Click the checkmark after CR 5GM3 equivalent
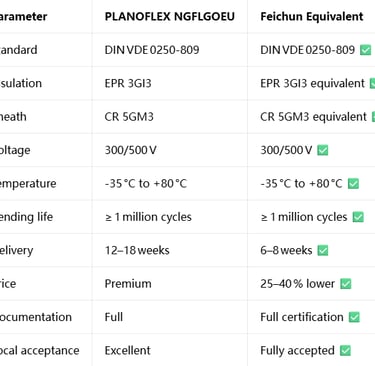 [373, 117]
